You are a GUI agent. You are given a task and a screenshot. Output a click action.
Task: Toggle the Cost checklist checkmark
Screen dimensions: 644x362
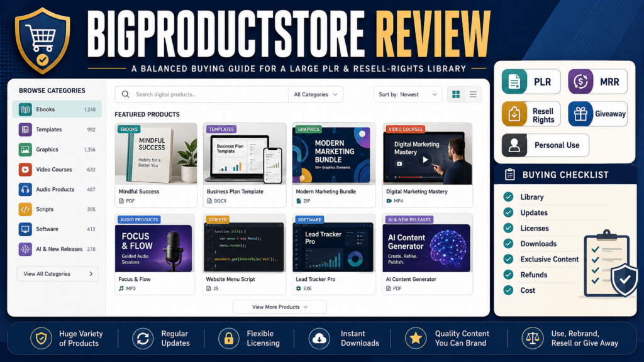[508, 290]
